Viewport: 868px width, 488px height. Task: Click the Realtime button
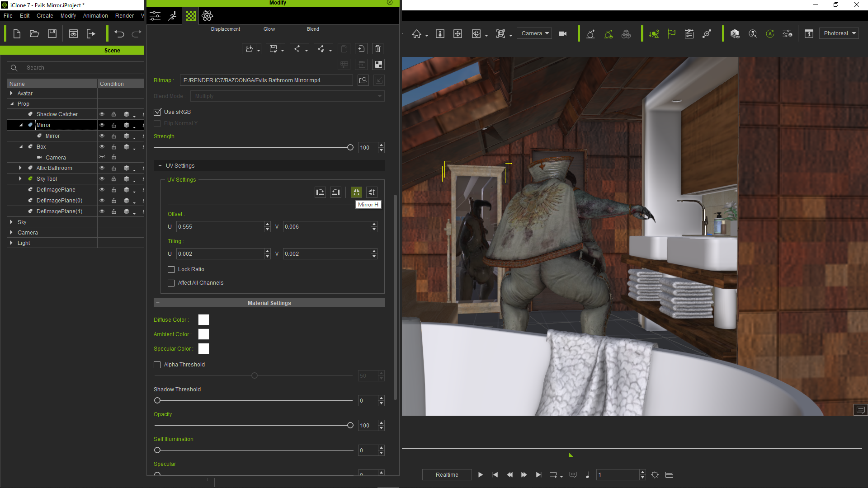tap(447, 475)
